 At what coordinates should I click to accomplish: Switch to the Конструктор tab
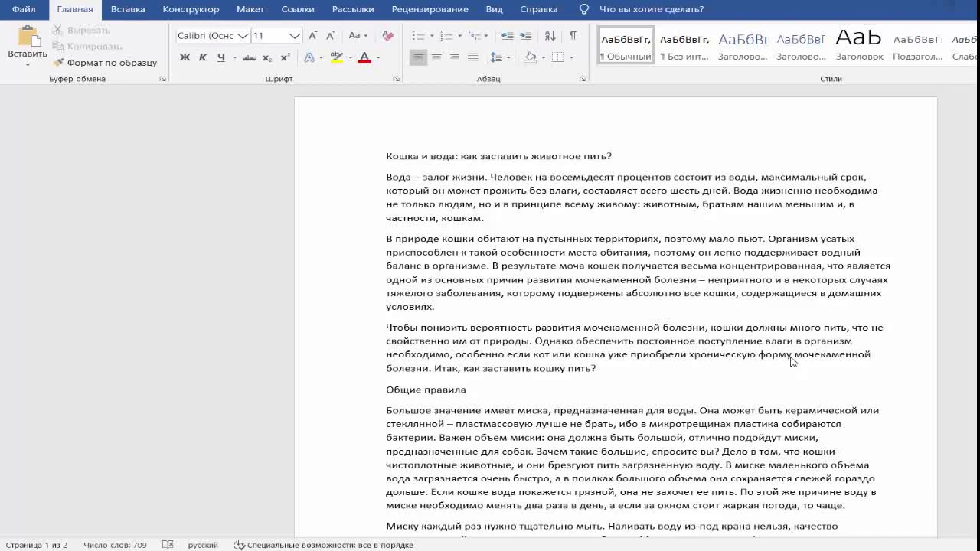click(x=191, y=9)
